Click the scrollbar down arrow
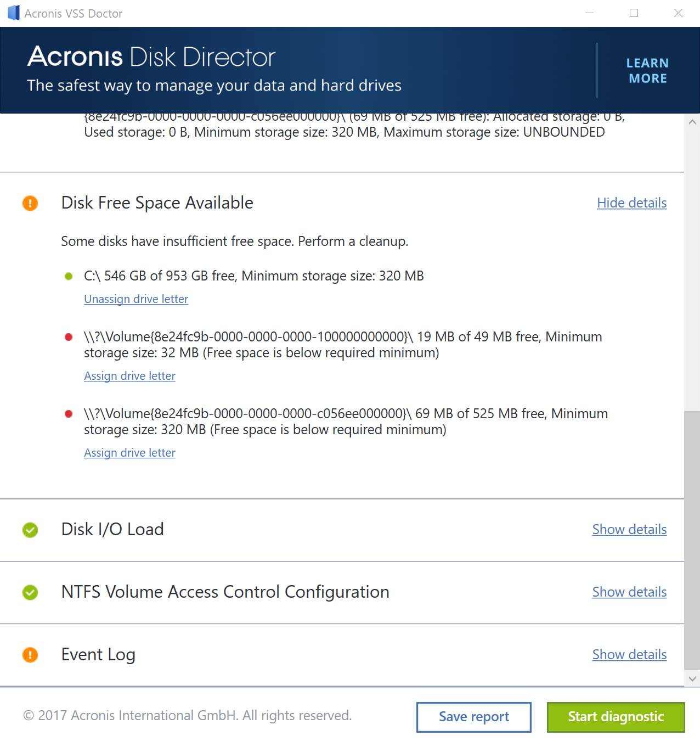This screenshot has width=700, height=747. (x=692, y=679)
